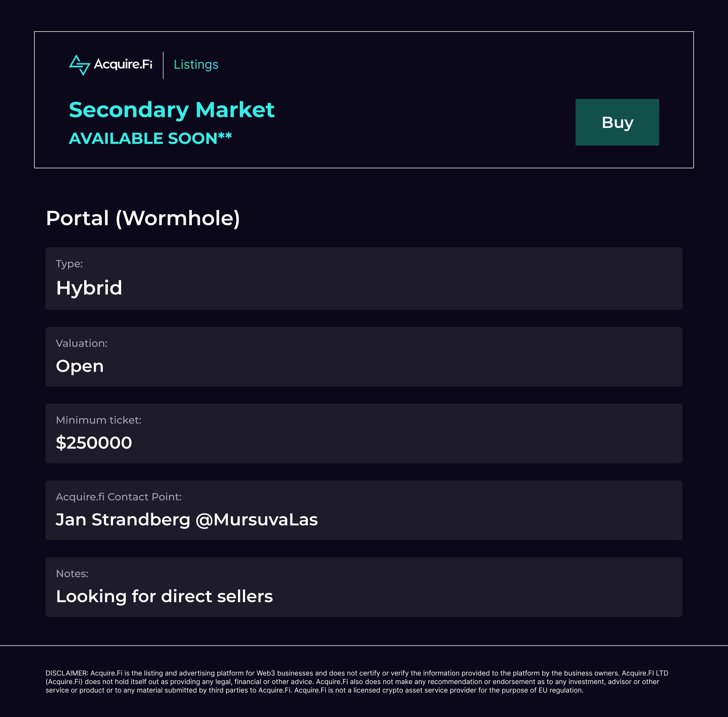
Task: Click the vertical divider beside Listings
Action: point(163,65)
